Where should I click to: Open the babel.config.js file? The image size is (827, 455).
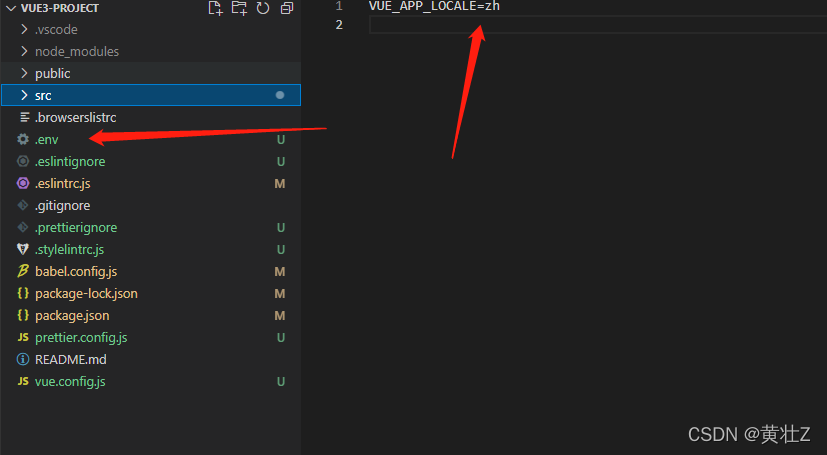[x=76, y=272]
